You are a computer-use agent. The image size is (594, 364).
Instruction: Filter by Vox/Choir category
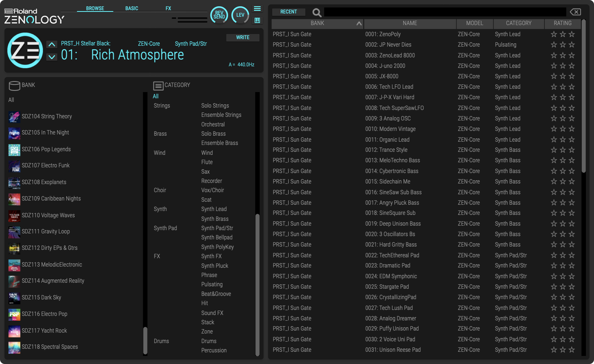[212, 190]
